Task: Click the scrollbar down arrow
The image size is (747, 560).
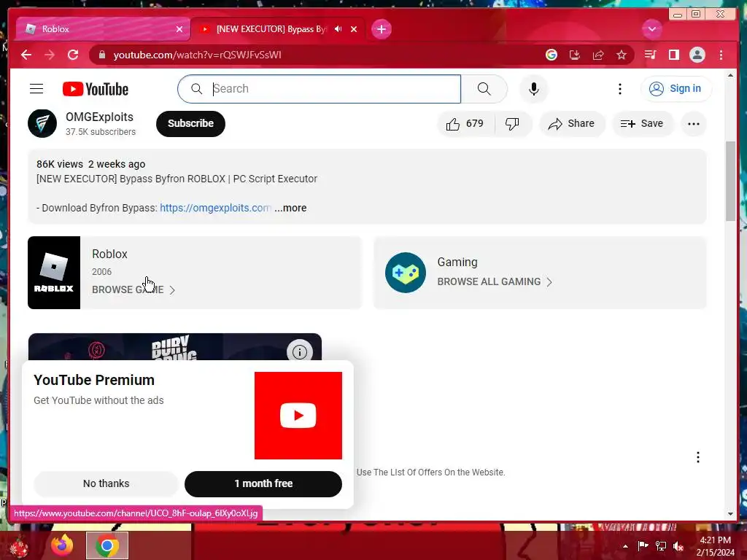Action: coord(731,514)
